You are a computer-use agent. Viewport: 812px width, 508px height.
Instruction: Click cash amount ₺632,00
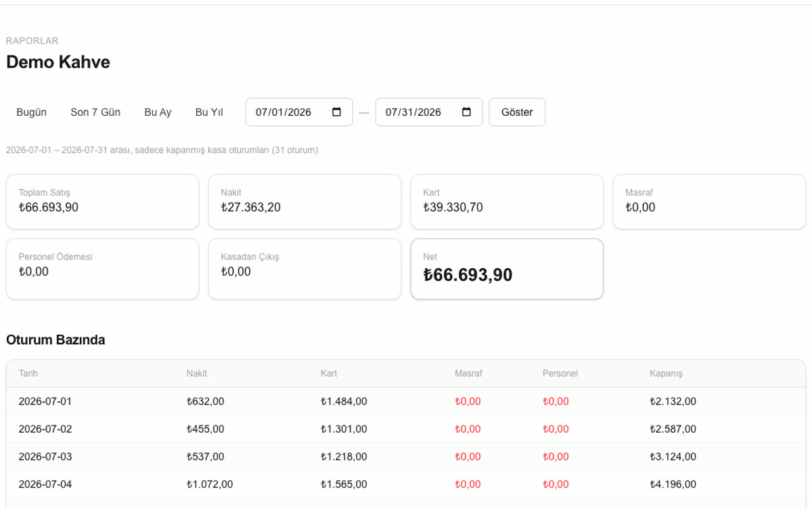pos(205,402)
